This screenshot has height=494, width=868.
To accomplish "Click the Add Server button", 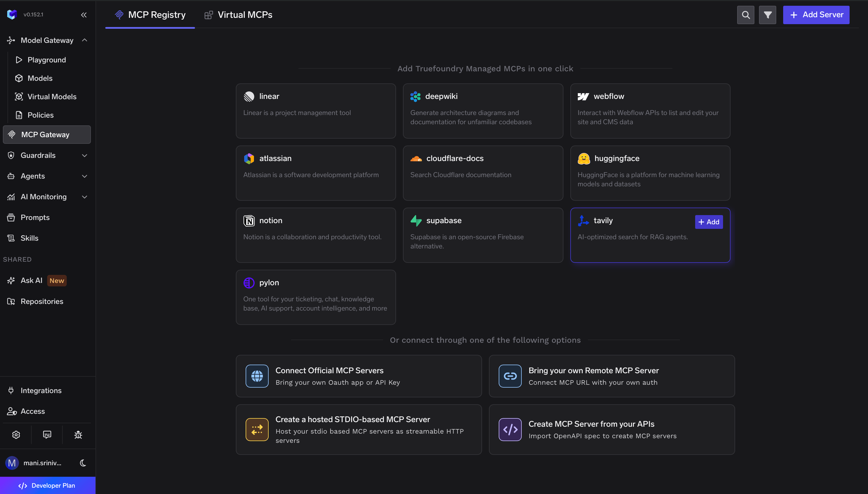I will (816, 15).
